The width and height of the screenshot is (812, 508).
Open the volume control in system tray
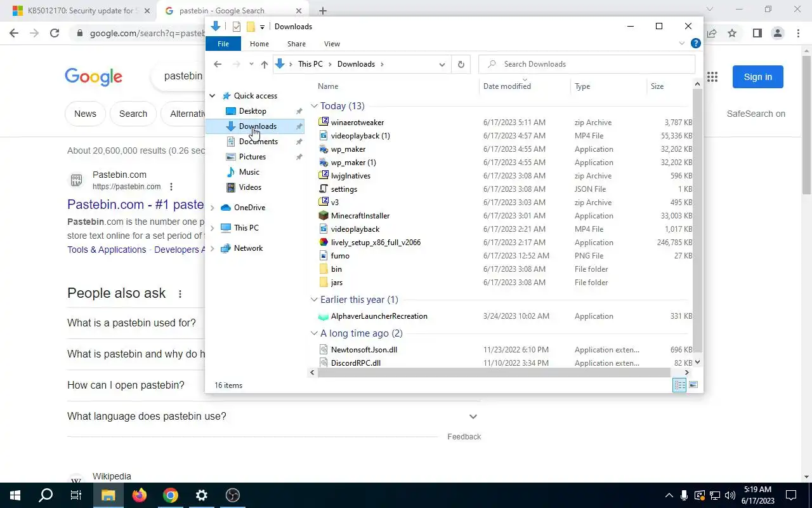pos(730,495)
